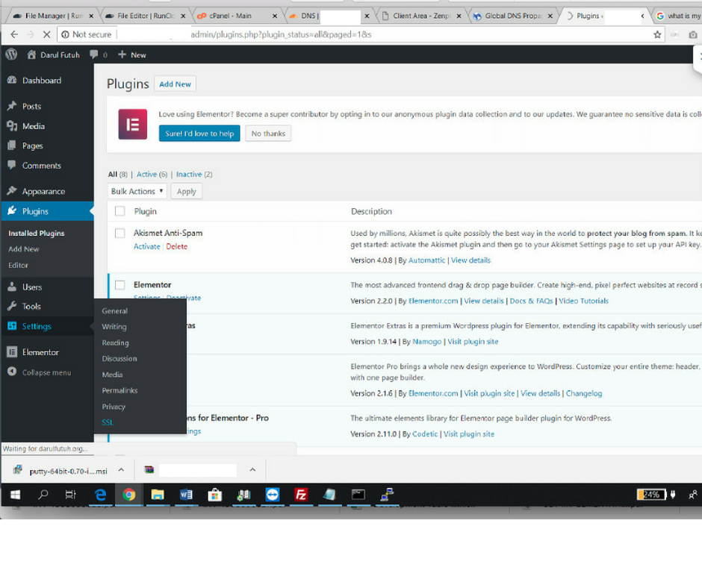Switch to cPanel - Main tab
This screenshot has width=702, height=588.
tap(236, 16)
